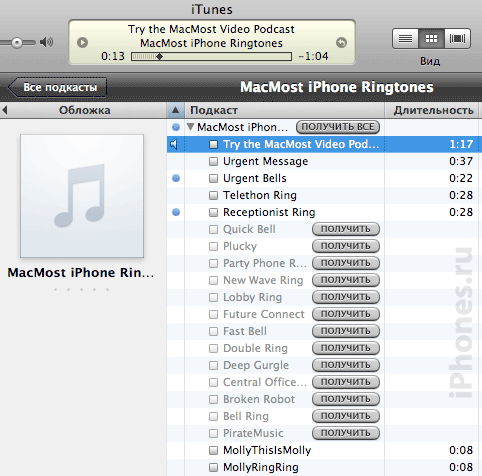Toggle the Urgent Message checkbox
The image size is (482, 476).
pos(213,162)
